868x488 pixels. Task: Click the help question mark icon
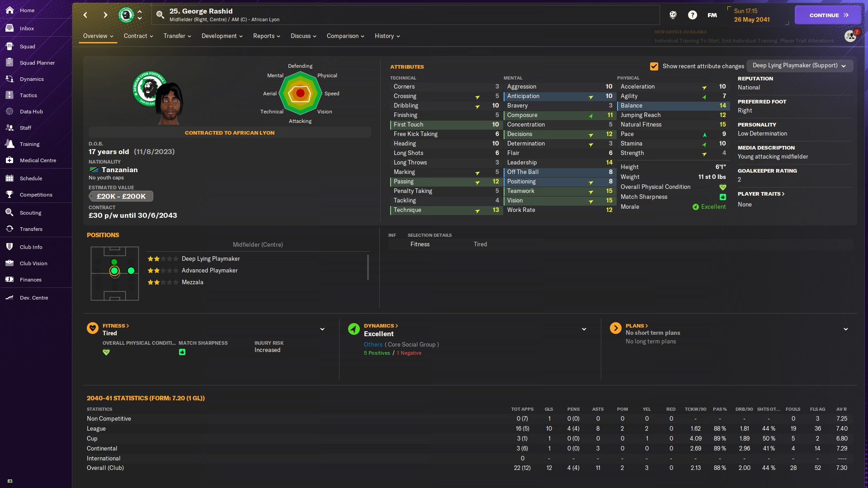pos(692,15)
